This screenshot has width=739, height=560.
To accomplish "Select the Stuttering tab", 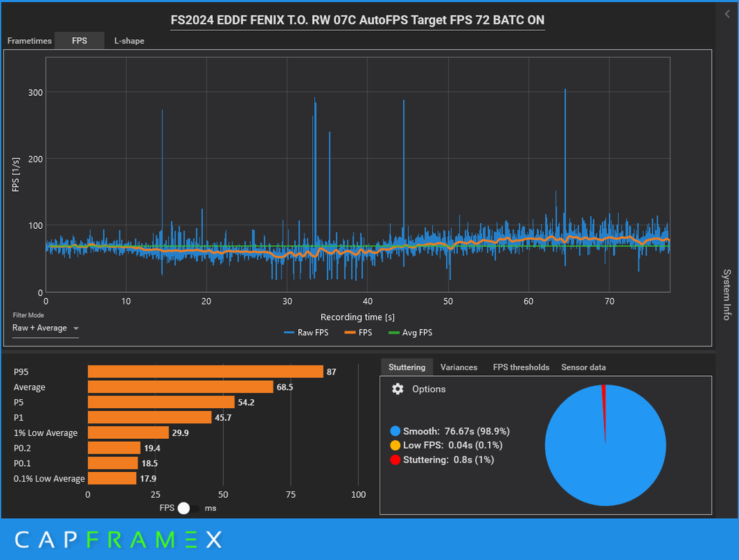I will pyautogui.click(x=407, y=367).
